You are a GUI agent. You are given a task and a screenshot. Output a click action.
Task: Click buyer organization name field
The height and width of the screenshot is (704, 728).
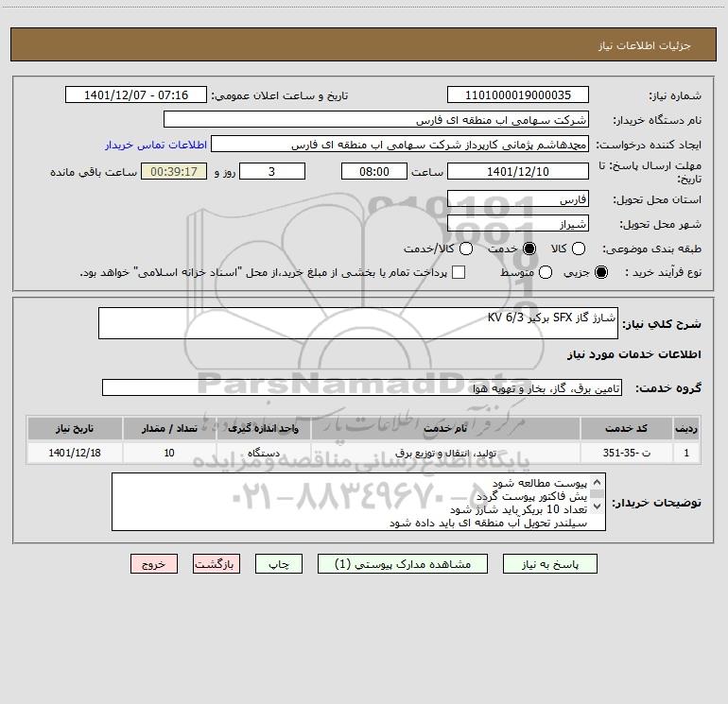coord(376,120)
